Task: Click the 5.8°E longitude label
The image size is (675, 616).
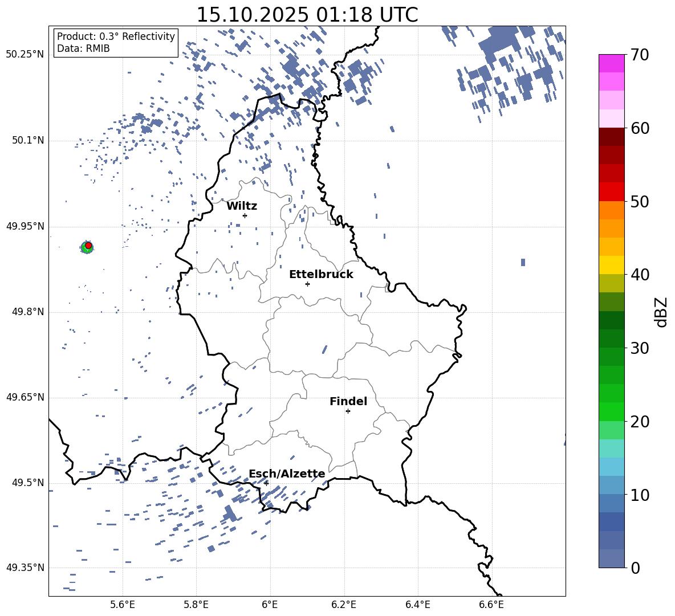Action: [x=196, y=605]
